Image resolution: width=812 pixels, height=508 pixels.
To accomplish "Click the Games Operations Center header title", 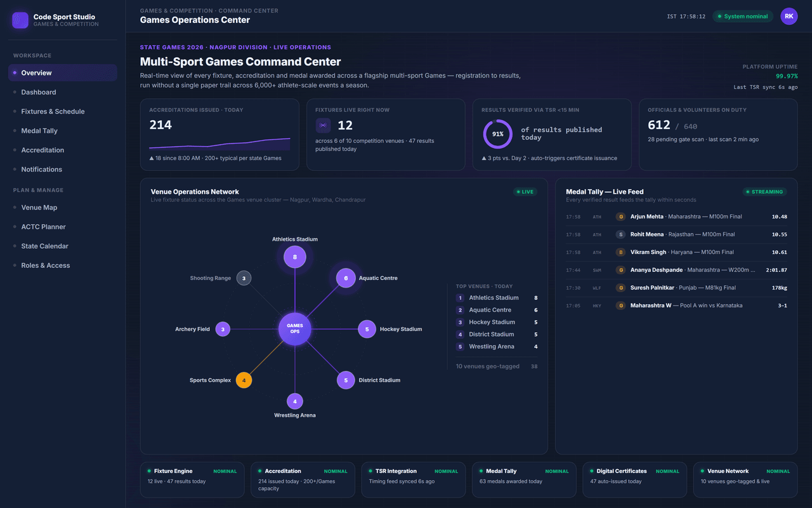I will pyautogui.click(x=195, y=20).
